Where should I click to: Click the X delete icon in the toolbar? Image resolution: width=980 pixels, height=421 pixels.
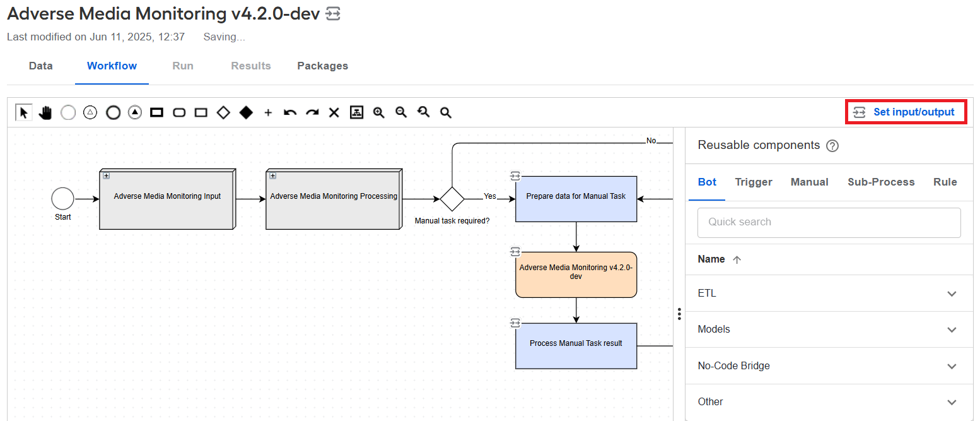pos(334,112)
